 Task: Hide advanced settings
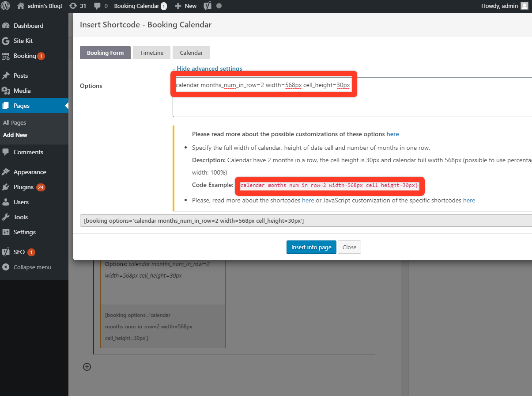(208, 69)
